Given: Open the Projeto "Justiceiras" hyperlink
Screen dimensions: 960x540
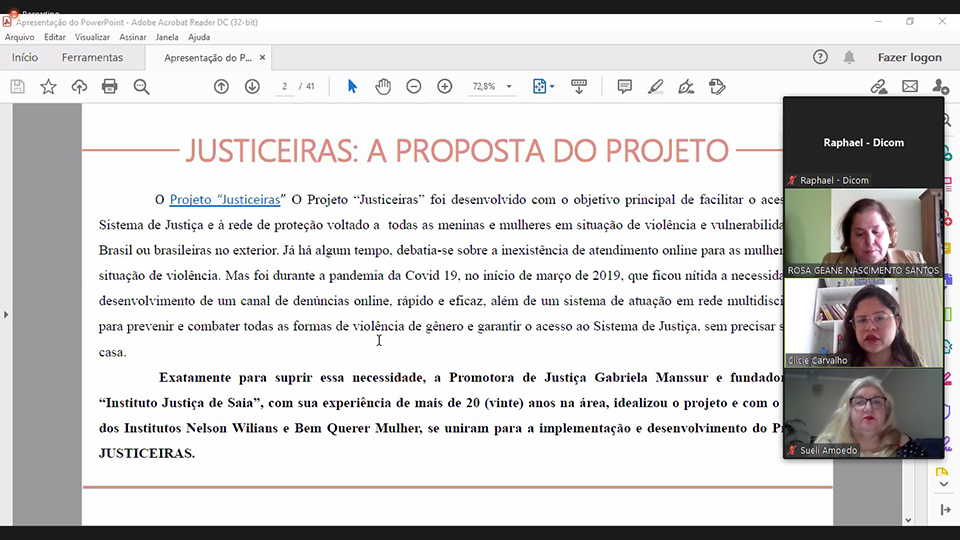Looking at the screenshot, I should (x=225, y=200).
